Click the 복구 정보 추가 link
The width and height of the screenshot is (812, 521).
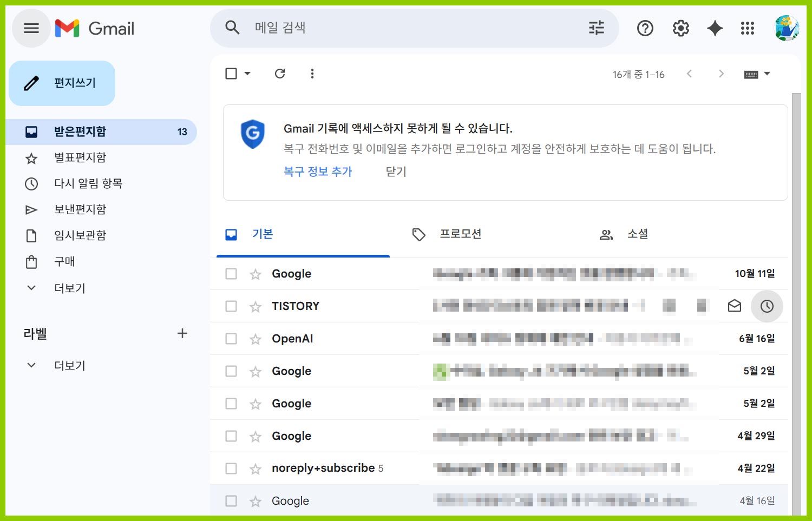(x=318, y=172)
